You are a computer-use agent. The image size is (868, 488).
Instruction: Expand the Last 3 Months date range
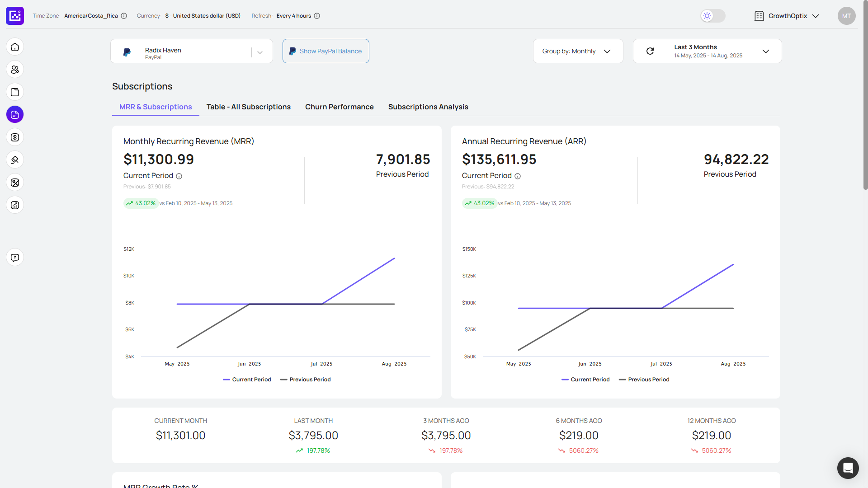point(765,51)
